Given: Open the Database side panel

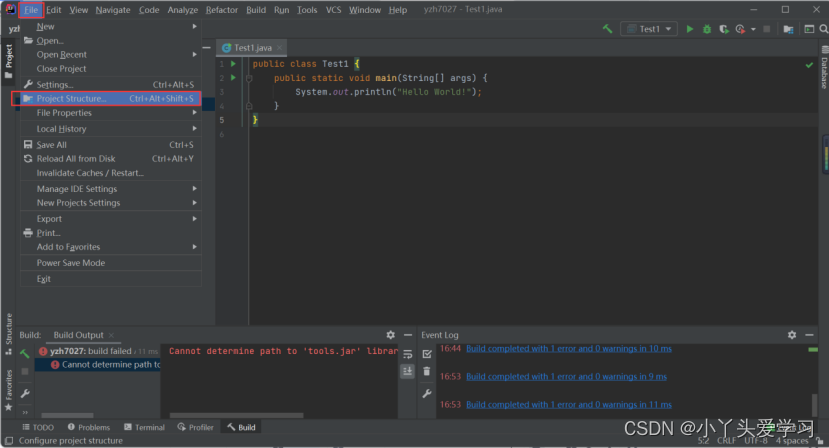Looking at the screenshot, I should pyautogui.click(x=824, y=68).
